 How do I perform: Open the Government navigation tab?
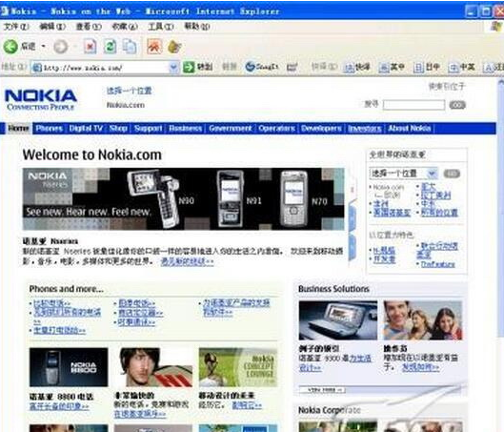pos(231,129)
